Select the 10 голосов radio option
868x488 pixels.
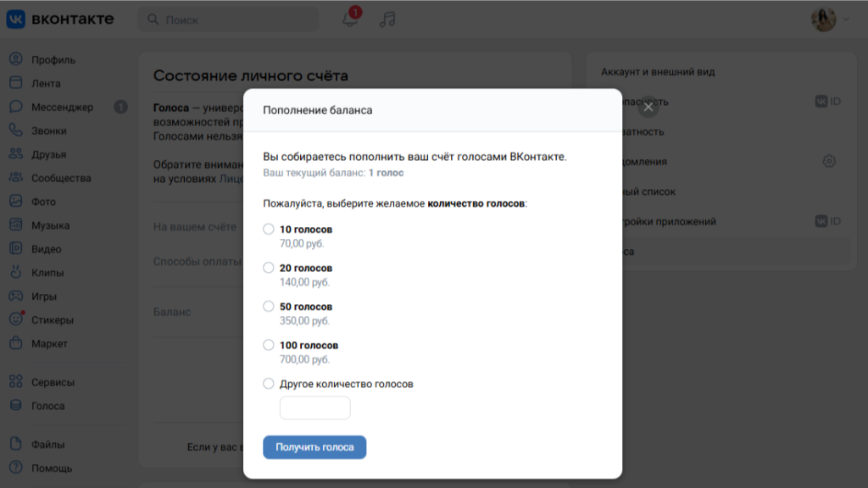pos(269,229)
